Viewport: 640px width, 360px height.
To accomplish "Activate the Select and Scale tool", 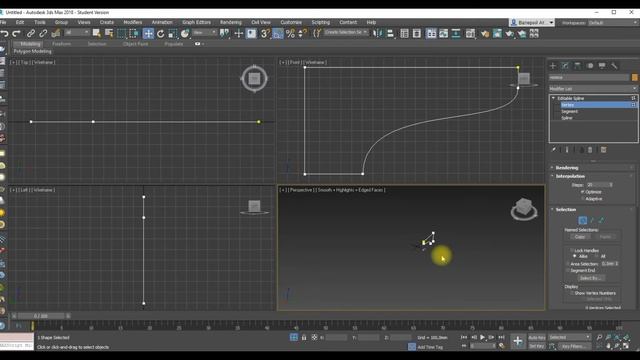I will coord(173,33).
